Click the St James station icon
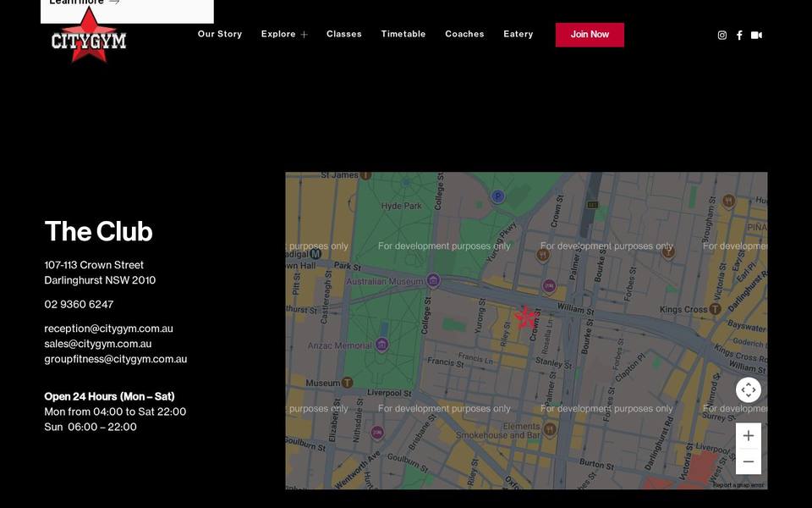Image resolution: width=812 pixels, height=508 pixels. 365,175
